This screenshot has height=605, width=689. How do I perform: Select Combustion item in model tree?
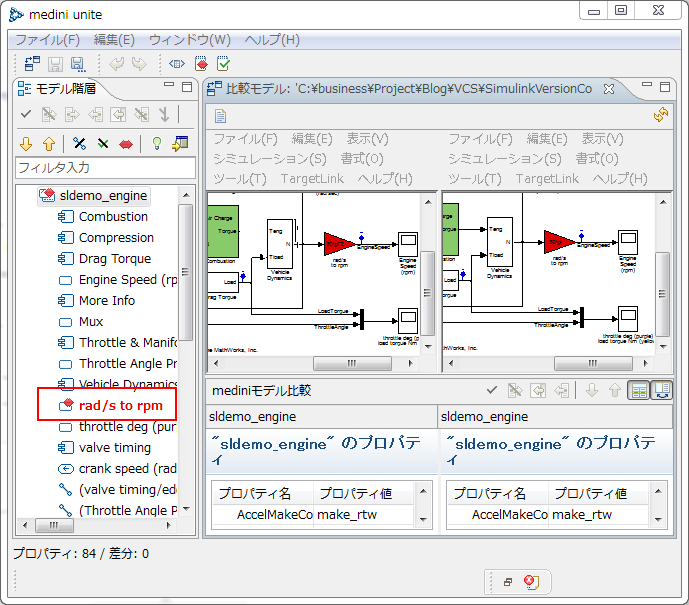(x=113, y=216)
